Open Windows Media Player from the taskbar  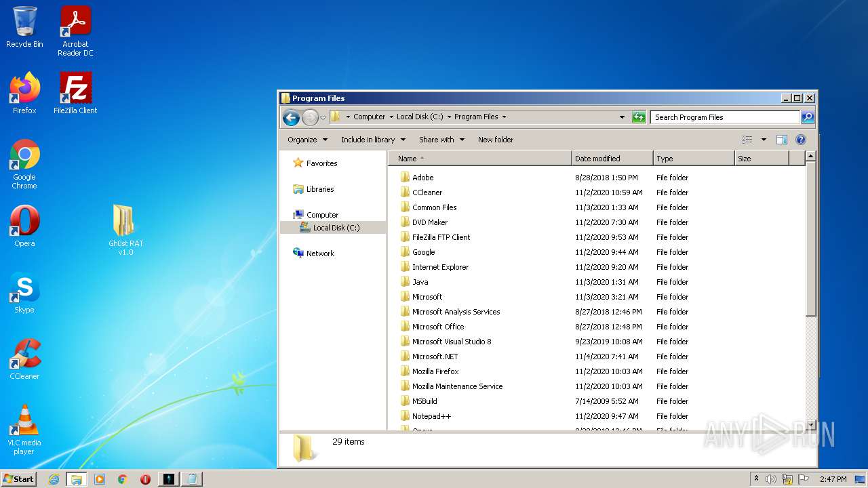100,479
